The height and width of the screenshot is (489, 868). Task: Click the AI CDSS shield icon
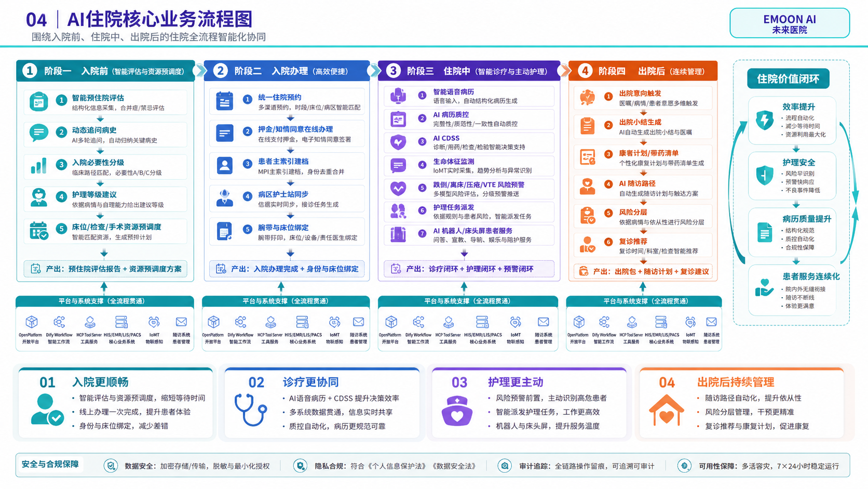398,142
